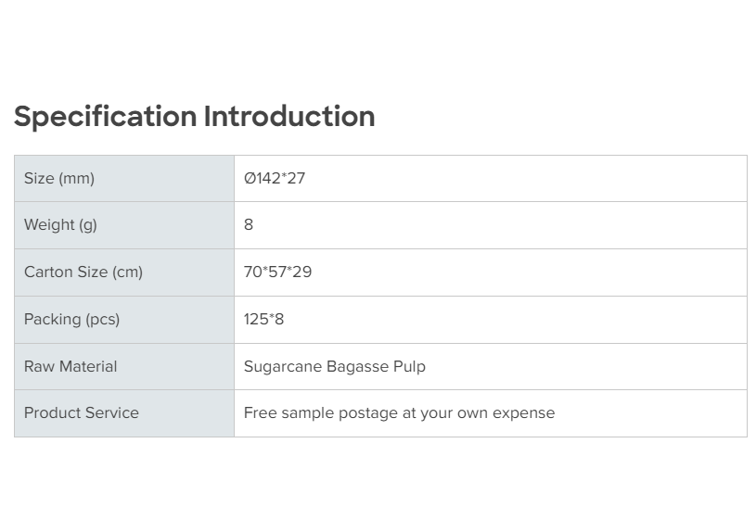Click the word 'Introduction' in the heading
The image size is (756, 532).
289,117
